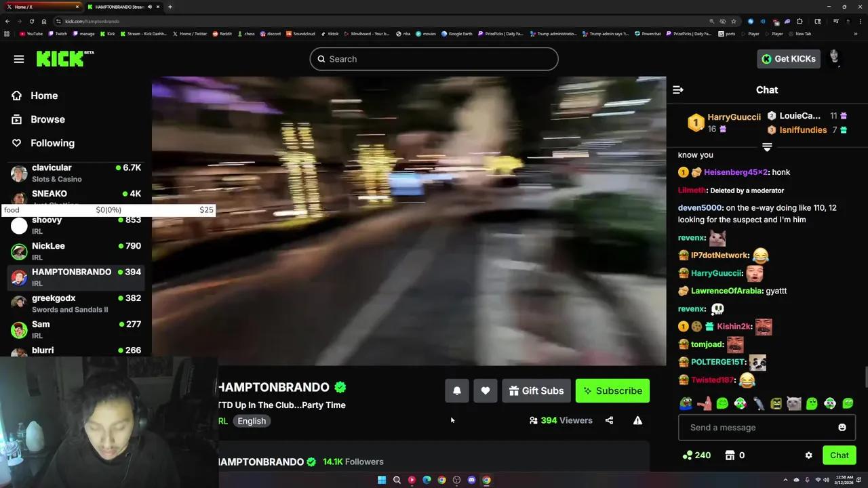Viewport: 868px width, 488px height.
Task: Insert the angry yellow face quick emote
Action: coord(776,404)
